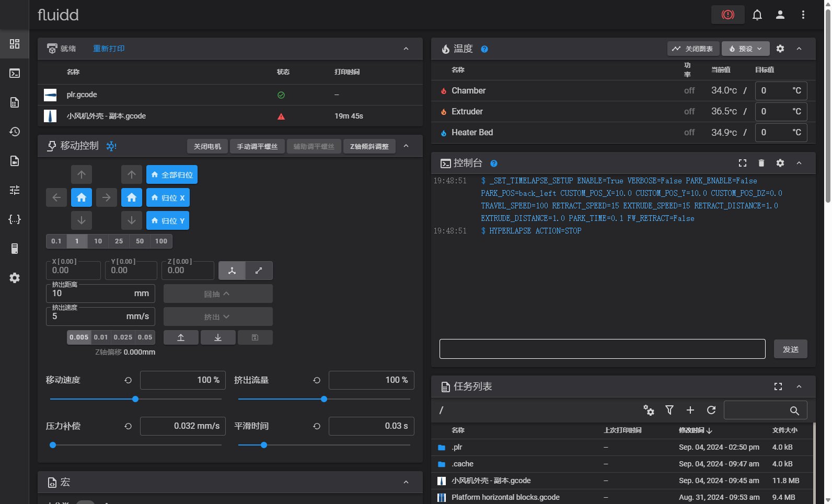Open console page from sidebar
The height and width of the screenshot is (504, 832).
15,73
